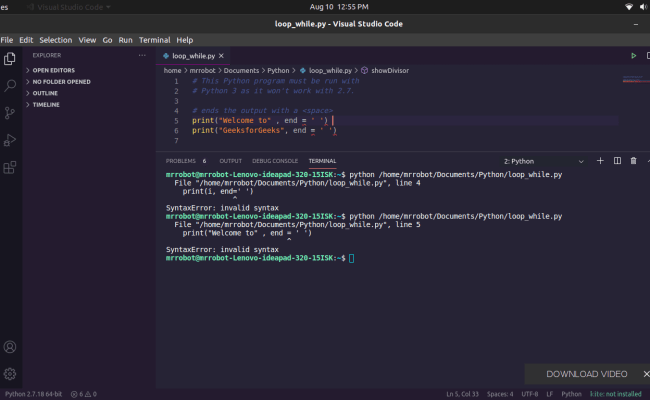This screenshot has width=650, height=400.
Task: Click Python language mode status item
Action: 571,394
